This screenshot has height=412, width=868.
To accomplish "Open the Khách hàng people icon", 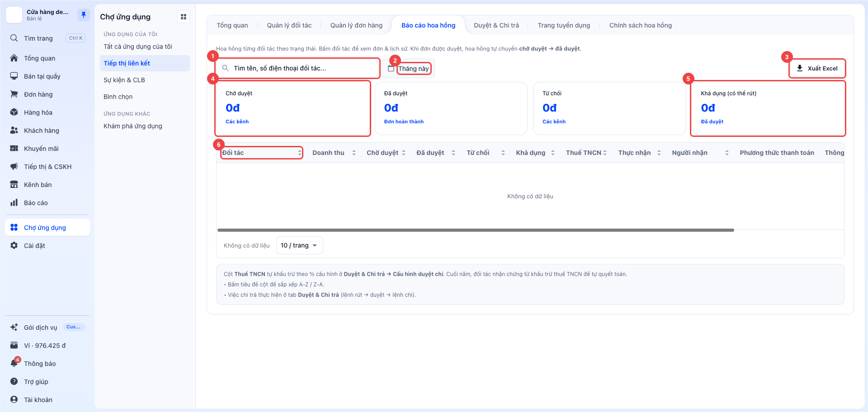I will pyautogui.click(x=14, y=131).
